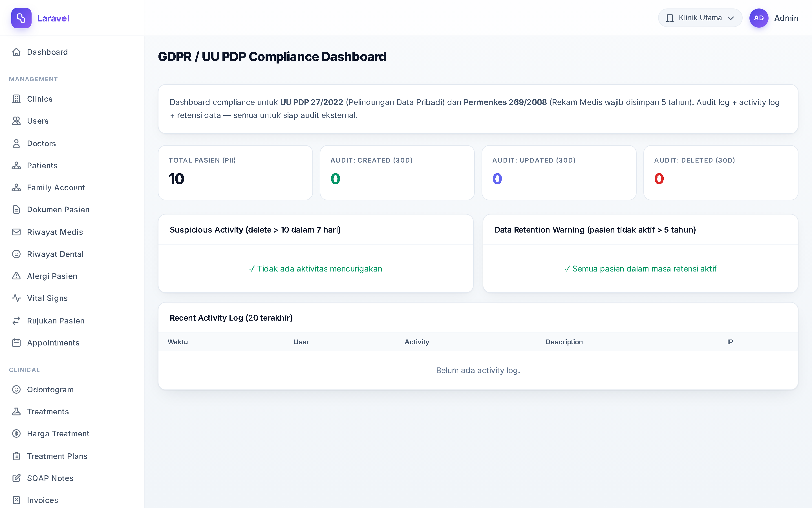This screenshot has width=812, height=508.
Task: Click the Data Retention Warning heading
Action: coord(595,230)
